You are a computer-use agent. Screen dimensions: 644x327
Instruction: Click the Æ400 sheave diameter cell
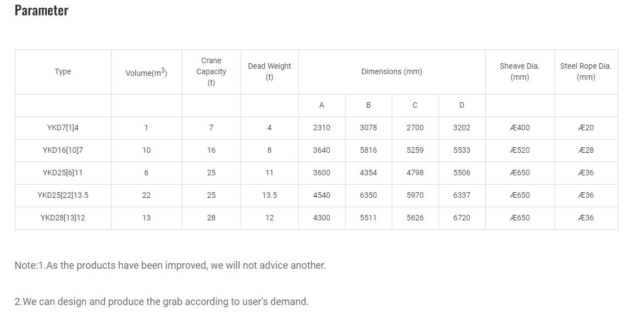519,128
